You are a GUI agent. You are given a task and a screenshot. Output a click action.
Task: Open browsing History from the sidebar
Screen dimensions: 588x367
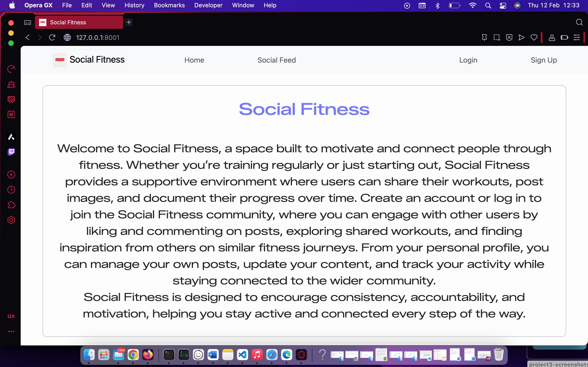pos(11,190)
